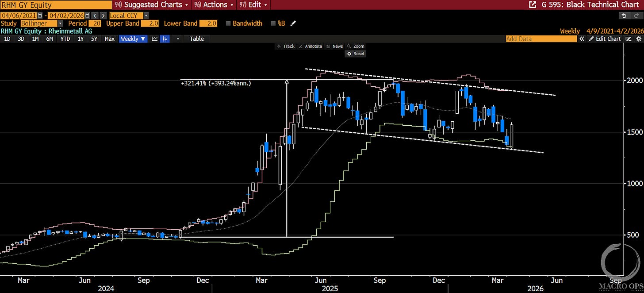
Task: Click the pencil icon next to %B
Action: coord(293,23)
